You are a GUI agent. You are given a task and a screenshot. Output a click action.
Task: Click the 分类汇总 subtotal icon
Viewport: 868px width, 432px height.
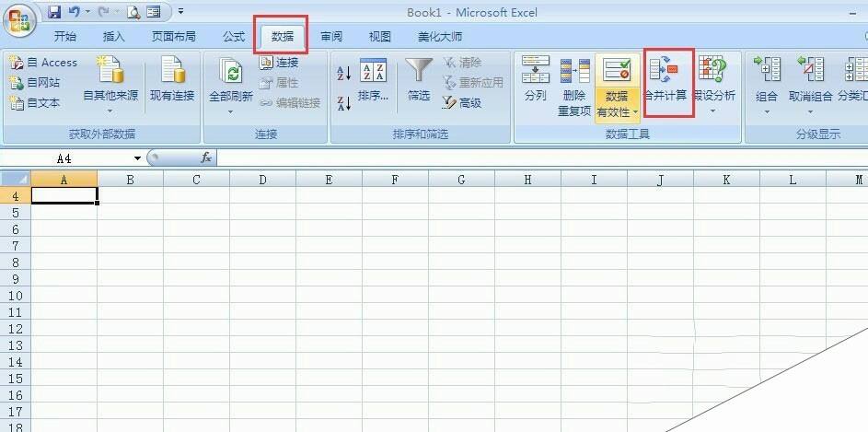(x=856, y=71)
